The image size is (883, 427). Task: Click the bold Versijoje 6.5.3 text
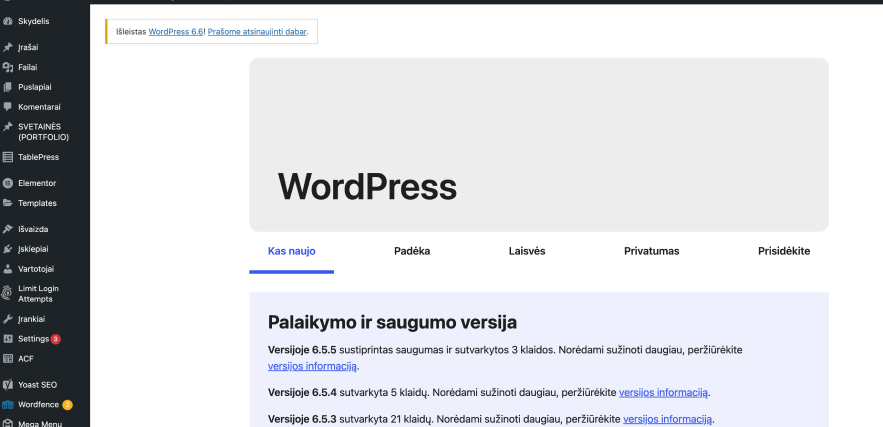coord(302,419)
